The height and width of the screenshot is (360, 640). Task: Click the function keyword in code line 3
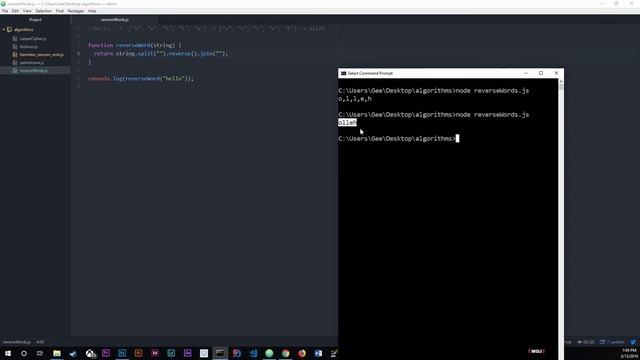point(100,45)
